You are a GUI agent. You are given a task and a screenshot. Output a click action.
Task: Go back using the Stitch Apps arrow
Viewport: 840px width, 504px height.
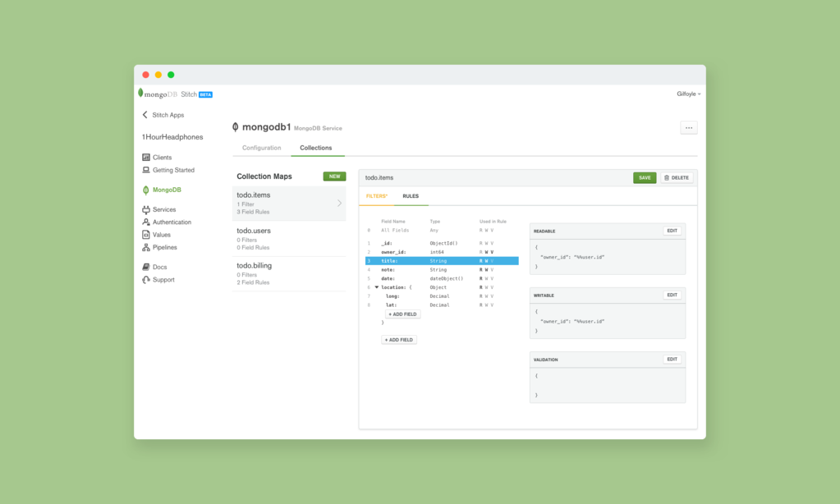point(145,115)
